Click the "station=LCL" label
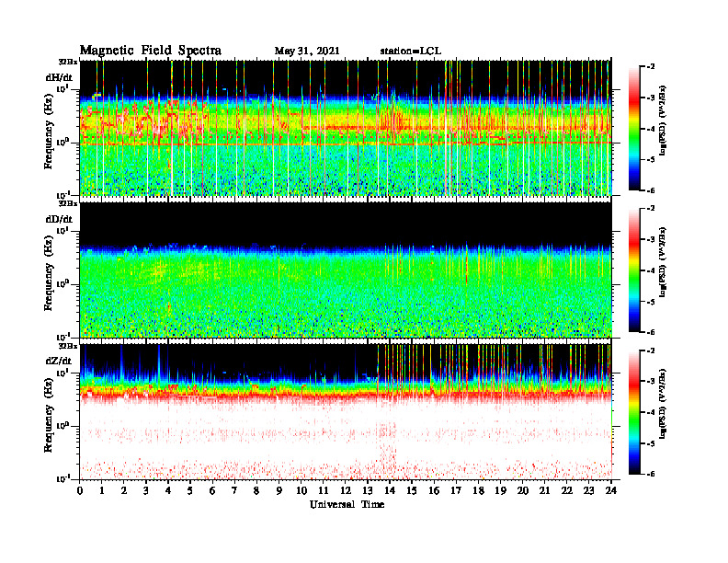 (411, 51)
